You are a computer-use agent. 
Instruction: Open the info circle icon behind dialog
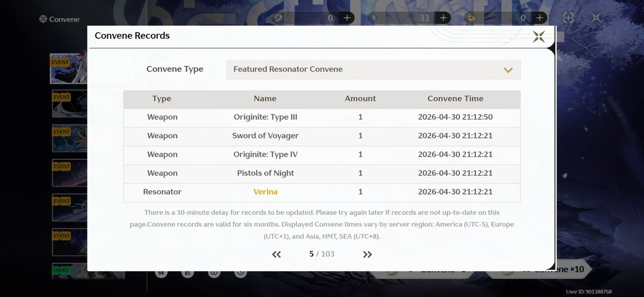pos(214,272)
